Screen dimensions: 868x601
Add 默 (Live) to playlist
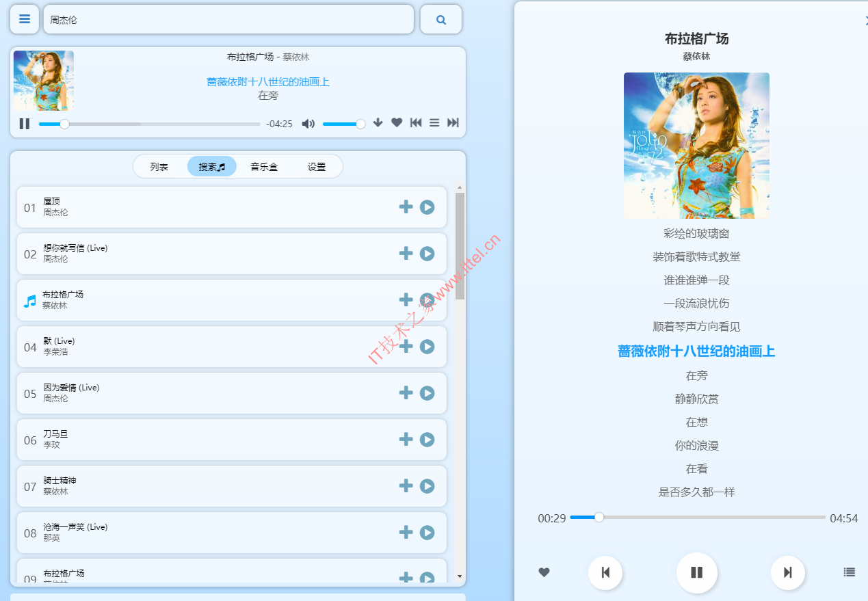coord(406,346)
